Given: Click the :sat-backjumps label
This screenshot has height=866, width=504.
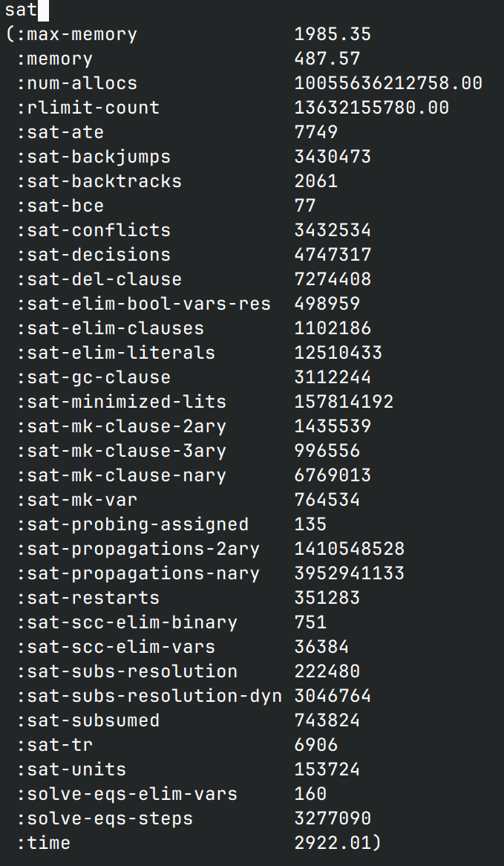Looking at the screenshot, I should (94, 157).
